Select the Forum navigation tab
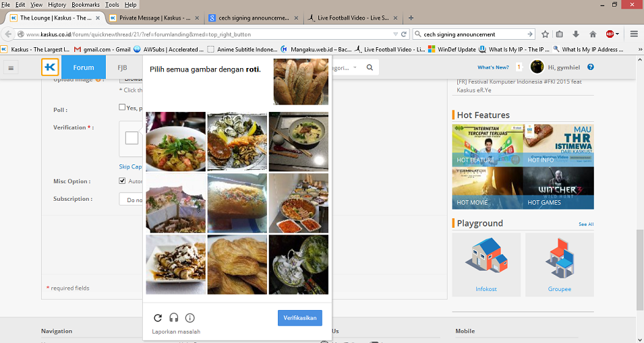This screenshot has height=343, width=644. click(84, 67)
